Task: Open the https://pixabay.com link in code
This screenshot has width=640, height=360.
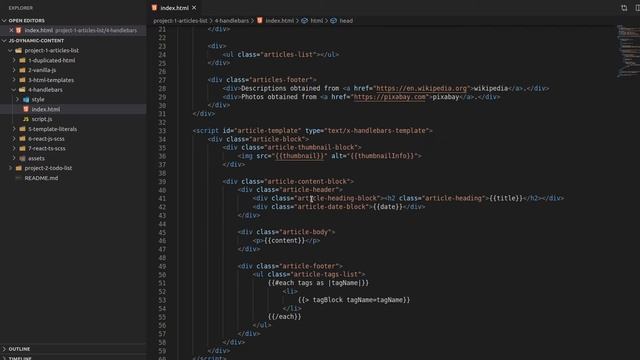Action: coord(390,97)
